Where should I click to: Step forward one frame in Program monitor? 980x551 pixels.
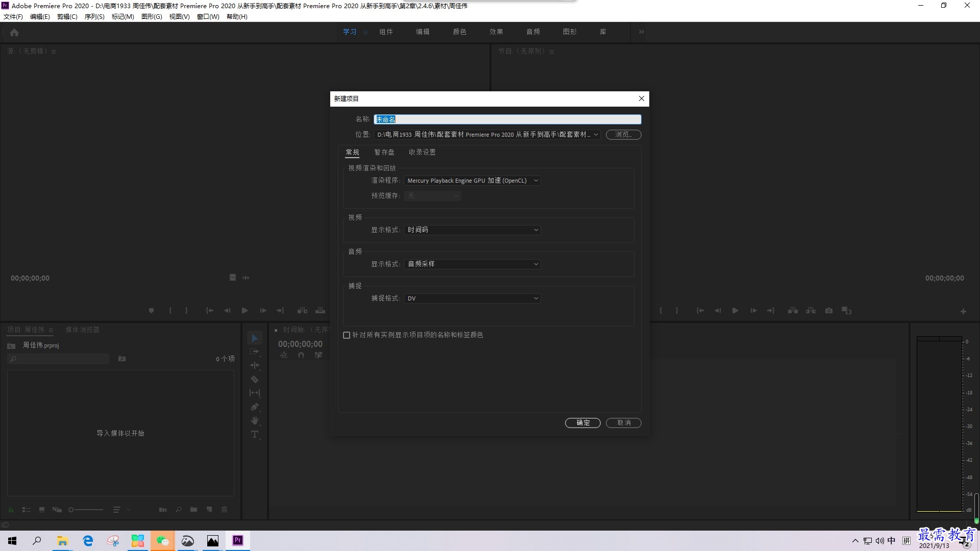[x=753, y=311]
